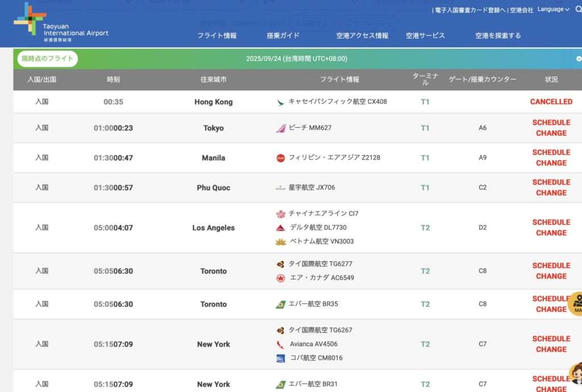Click the Copa Airlines logo beside CM8016
Viewport: 582px width, 392px height.
click(281, 358)
